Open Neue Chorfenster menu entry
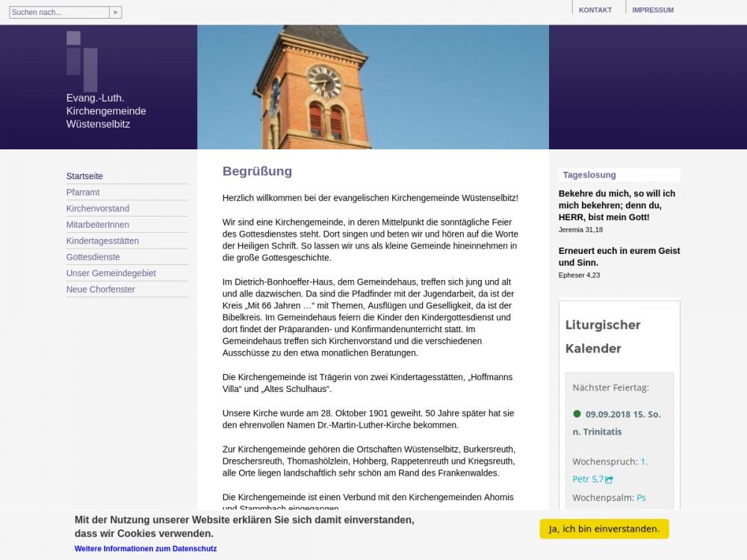 101,290
